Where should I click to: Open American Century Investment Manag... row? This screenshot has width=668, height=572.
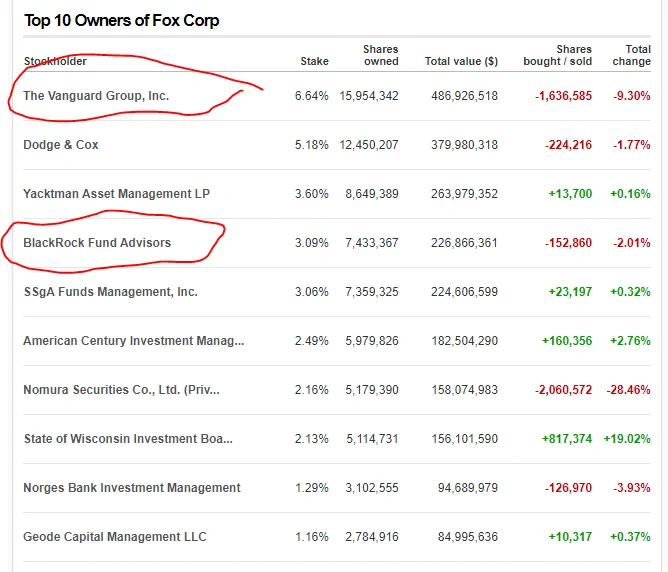(x=134, y=341)
